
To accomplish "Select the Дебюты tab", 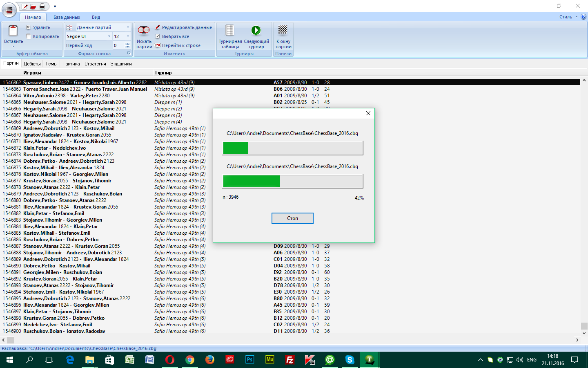I will click(32, 64).
